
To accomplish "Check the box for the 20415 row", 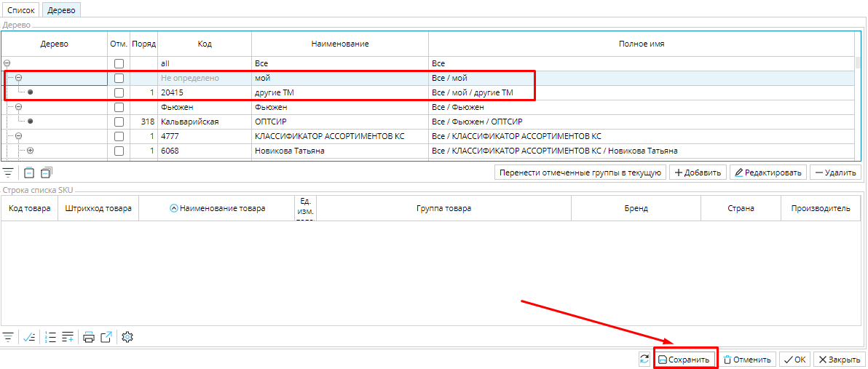I will pyautogui.click(x=119, y=92).
